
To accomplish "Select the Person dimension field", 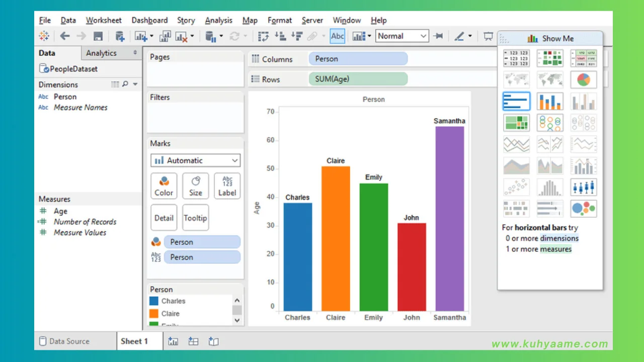I will [x=65, y=97].
